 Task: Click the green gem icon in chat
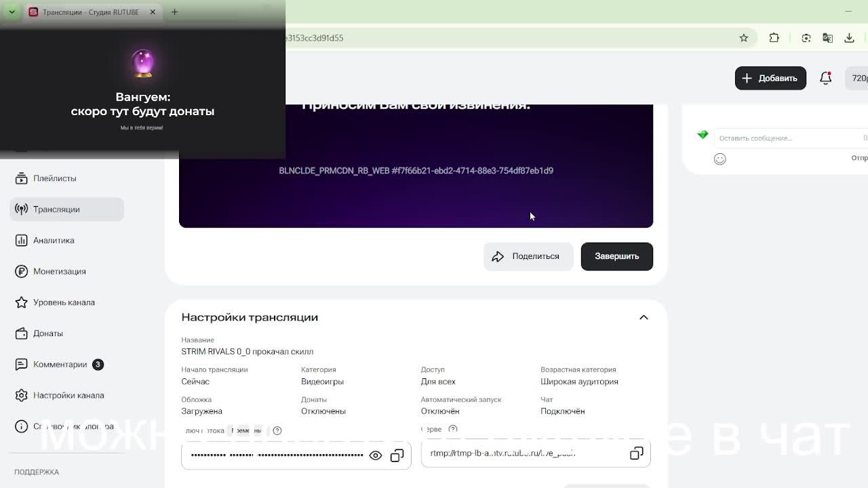pos(703,135)
